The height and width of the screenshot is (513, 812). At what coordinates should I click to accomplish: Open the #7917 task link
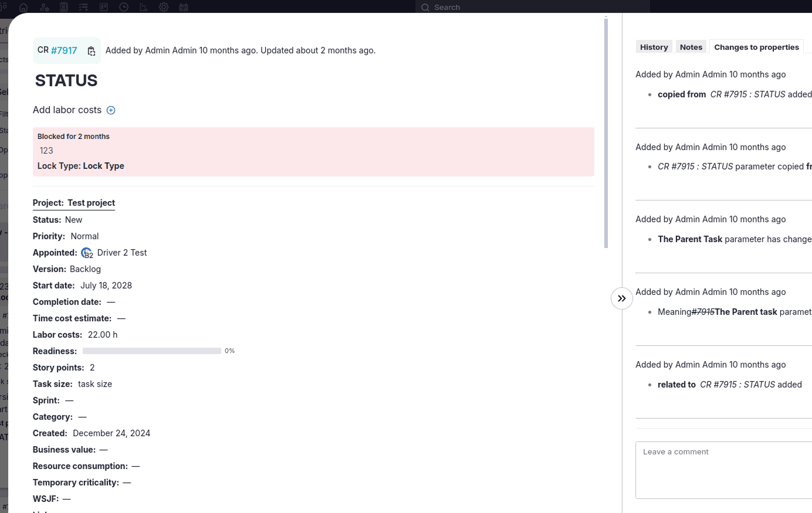pyautogui.click(x=64, y=50)
